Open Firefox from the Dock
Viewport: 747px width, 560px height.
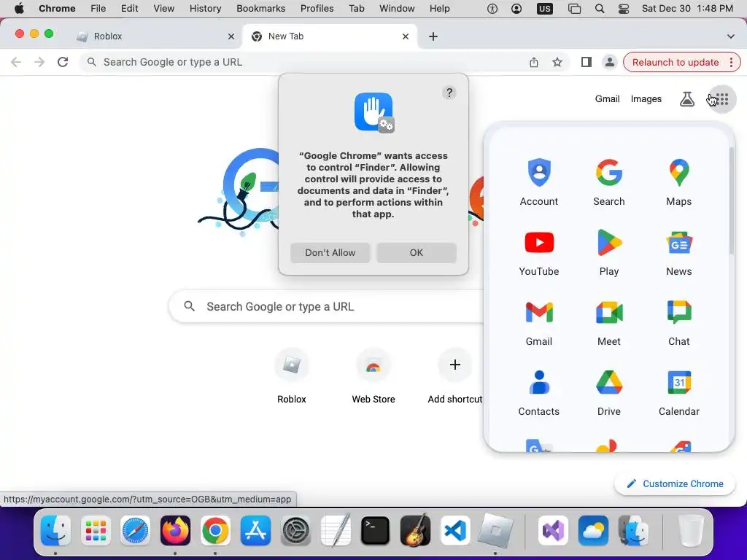(x=175, y=531)
